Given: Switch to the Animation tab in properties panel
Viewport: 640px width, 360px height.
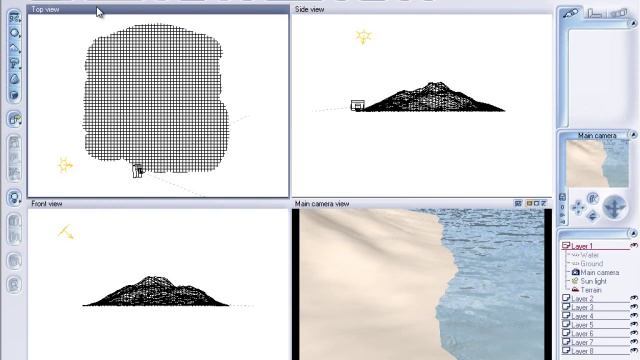Looking at the screenshot, I should (618, 13).
